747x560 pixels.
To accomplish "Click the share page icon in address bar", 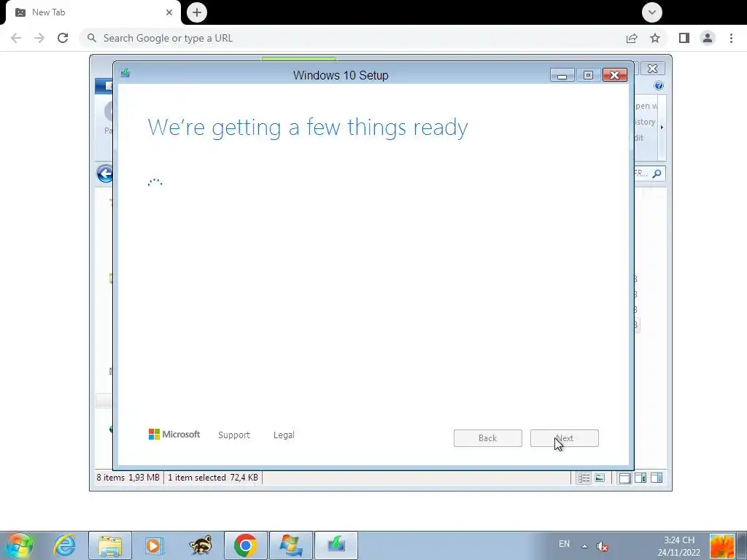I will (x=632, y=38).
